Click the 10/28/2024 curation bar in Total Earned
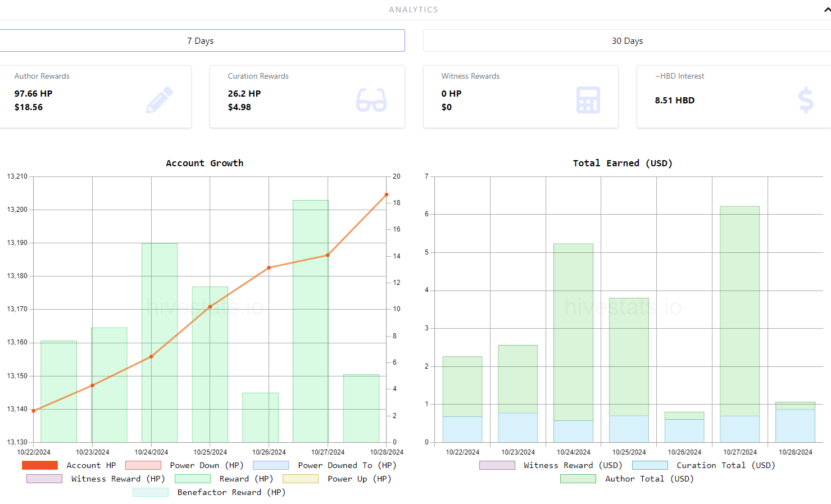 [x=795, y=426]
